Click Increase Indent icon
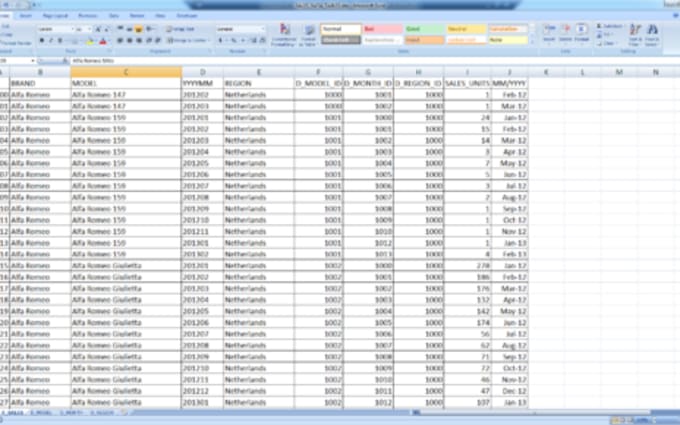680x425 pixels. click(158, 41)
